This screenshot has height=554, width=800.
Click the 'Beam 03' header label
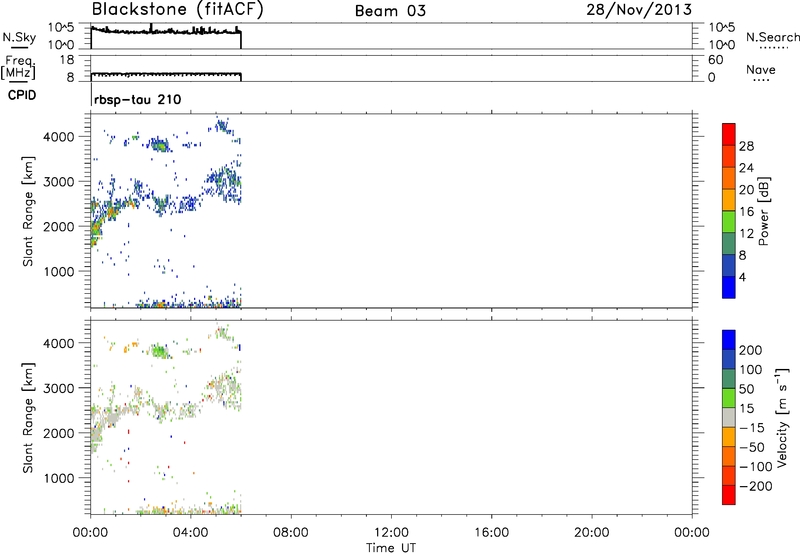tap(390, 11)
